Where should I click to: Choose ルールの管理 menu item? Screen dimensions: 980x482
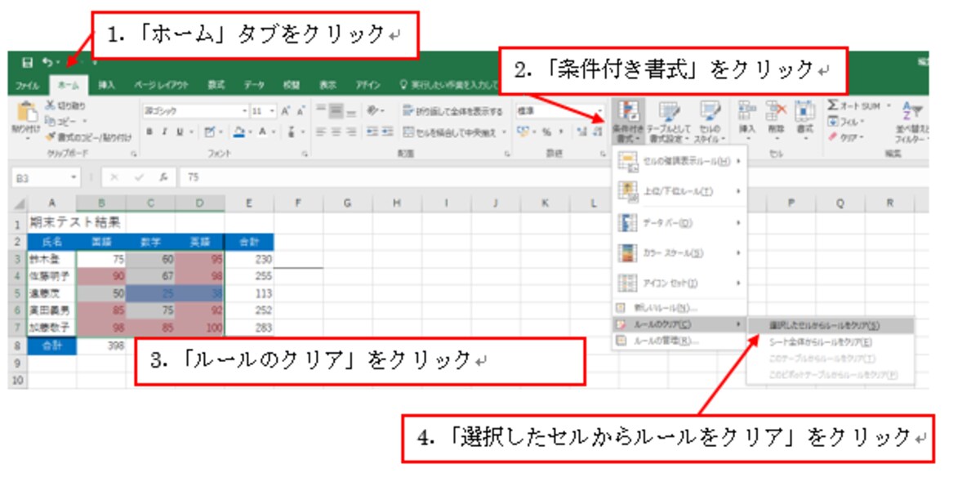point(679,341)
